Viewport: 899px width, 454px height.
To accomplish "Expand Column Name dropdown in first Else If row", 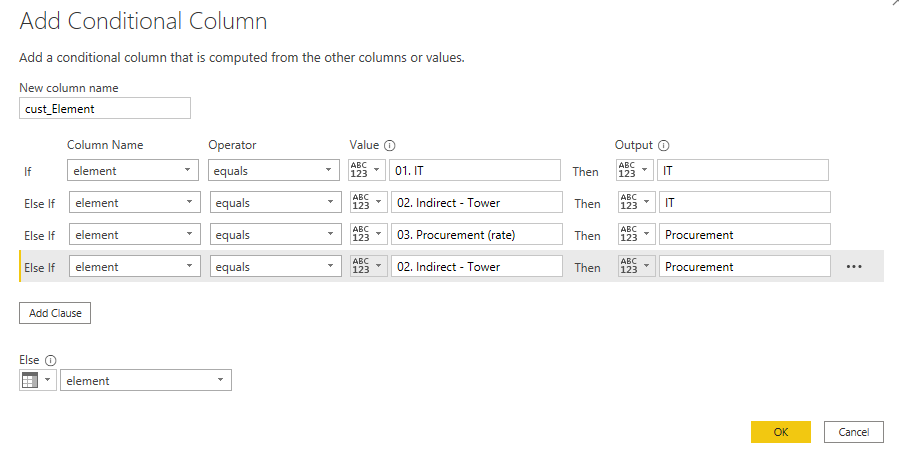I will [135, 202].
